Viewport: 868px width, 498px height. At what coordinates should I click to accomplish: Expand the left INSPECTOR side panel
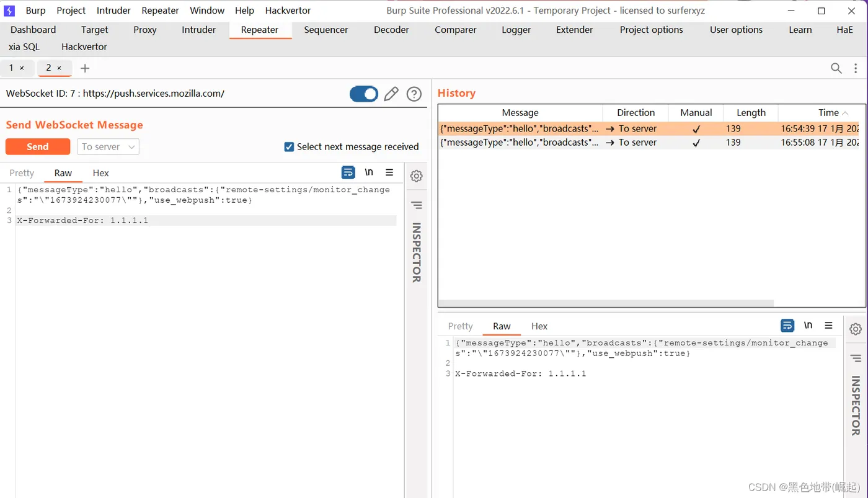(x=417, y=252)
